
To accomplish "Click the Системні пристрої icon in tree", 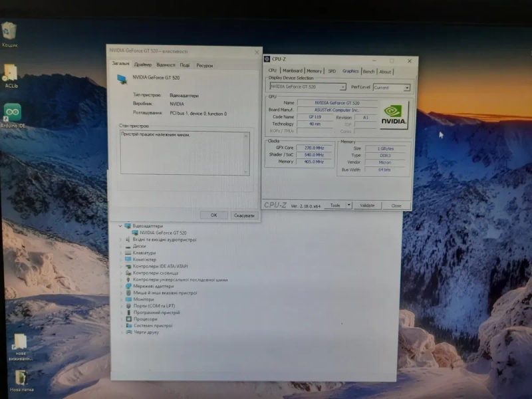I will 129,325.
